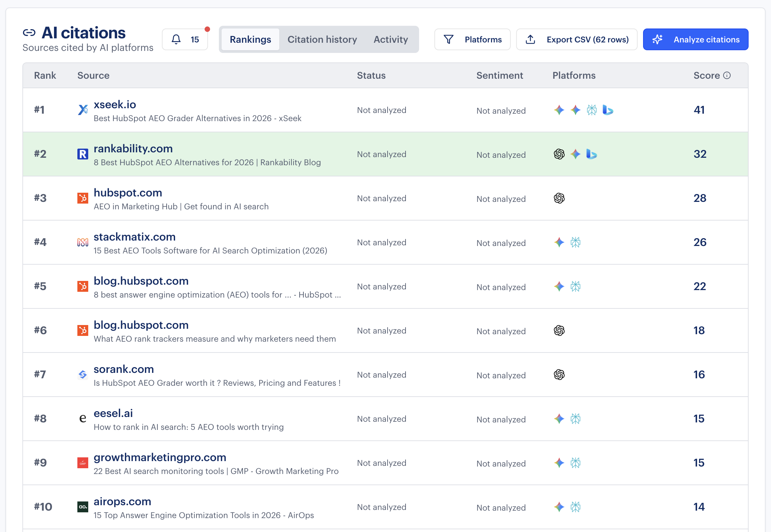Click the Rankability R favicon
The height and width of the screenshot is (532, 771).
pos(82,154)
